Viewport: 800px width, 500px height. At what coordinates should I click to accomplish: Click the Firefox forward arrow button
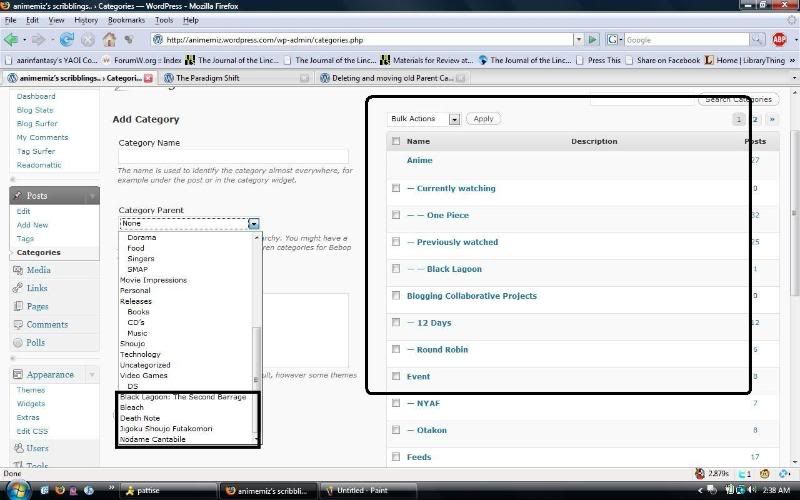coord(38,39)
